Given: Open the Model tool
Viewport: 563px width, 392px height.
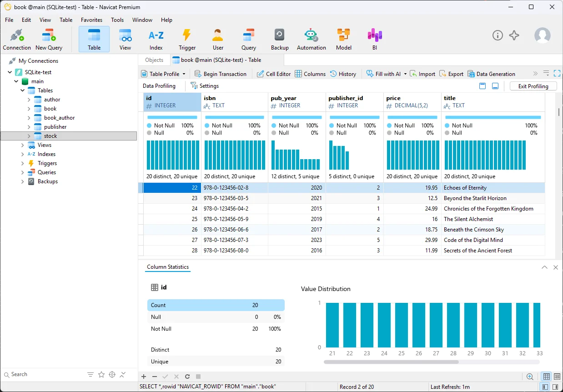Looking at the screenshot, I should [x=344, y=39].
